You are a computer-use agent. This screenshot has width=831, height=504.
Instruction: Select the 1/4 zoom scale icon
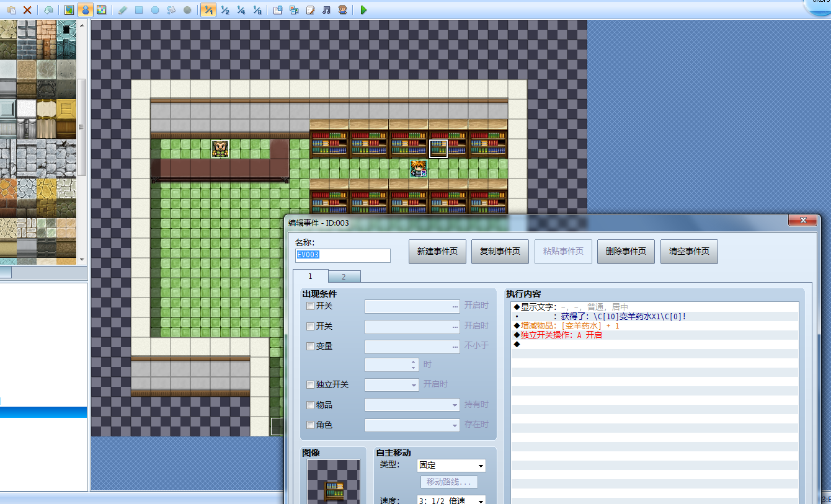(241, 10)
